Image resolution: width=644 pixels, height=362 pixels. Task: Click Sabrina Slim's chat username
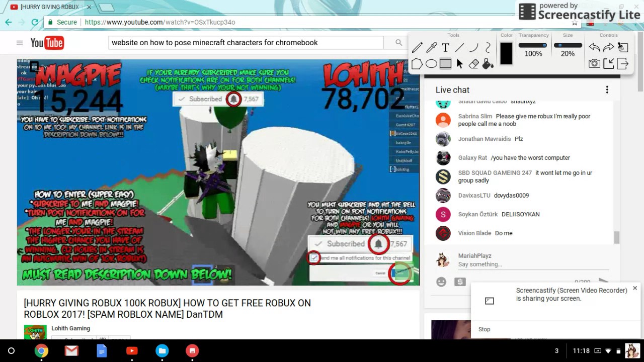[475, 116]
